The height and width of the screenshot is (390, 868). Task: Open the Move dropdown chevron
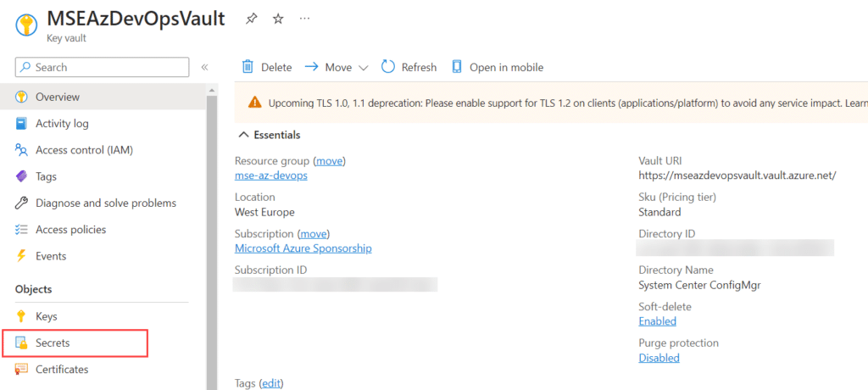[363, 68]
